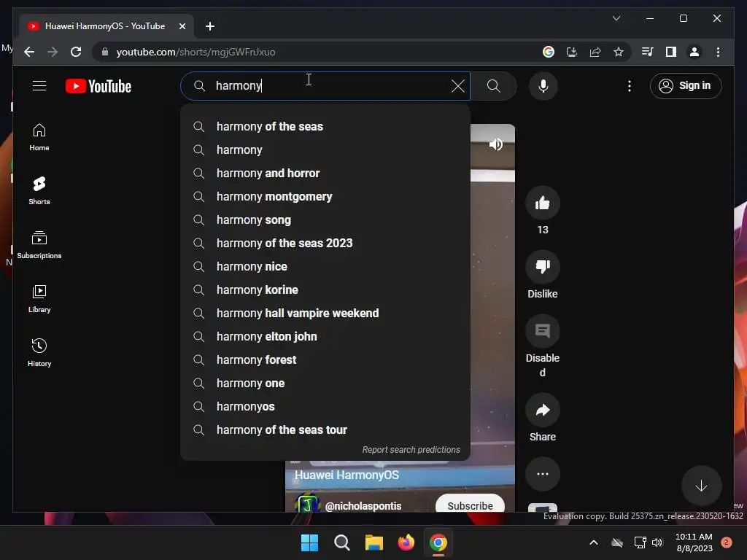Choose suggestion 'harmony hall vampire weekend'
The height and width of the screenshot is (560, 747).
(x=325, y=313)
